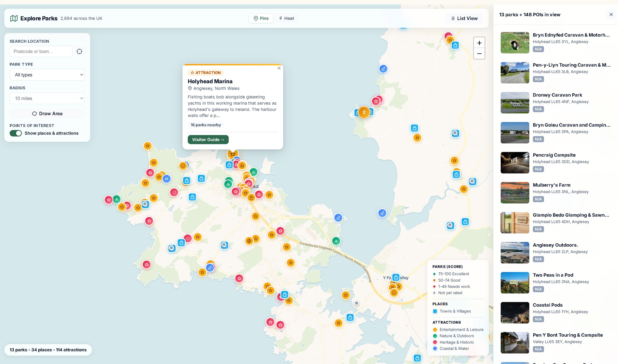Viewport: 618px width, 364px height.
Task: Click the Draw Area hexagon icon
Action: pos(34,113)
